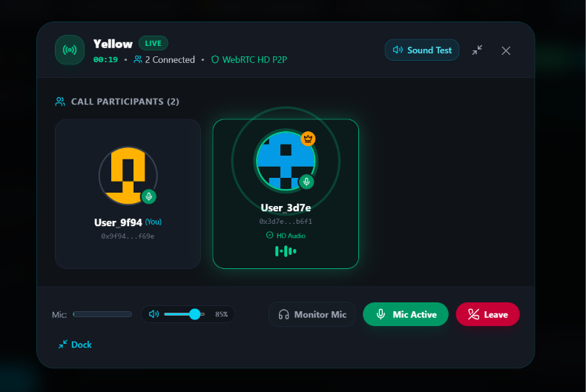The width and height of the screenshot is (586, 392).
Task: Select the User_3d7e blue avatar
Action: tap(286, 161)
